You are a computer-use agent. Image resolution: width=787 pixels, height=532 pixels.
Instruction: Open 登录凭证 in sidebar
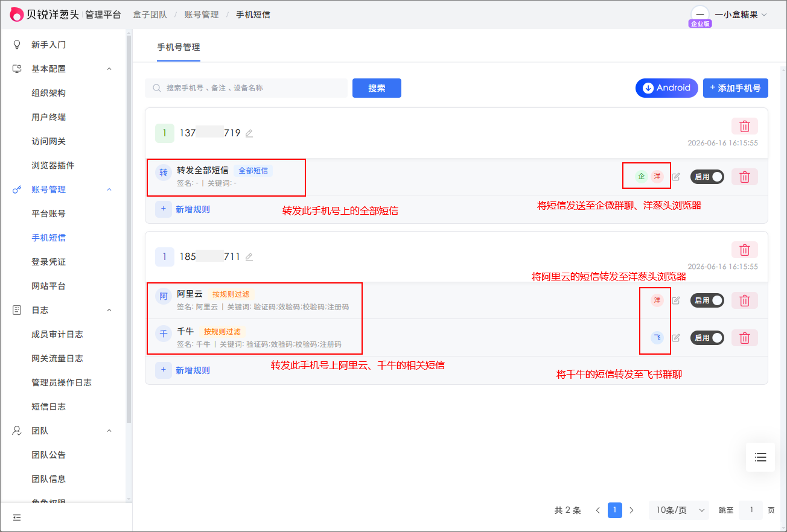coord(48,262)
